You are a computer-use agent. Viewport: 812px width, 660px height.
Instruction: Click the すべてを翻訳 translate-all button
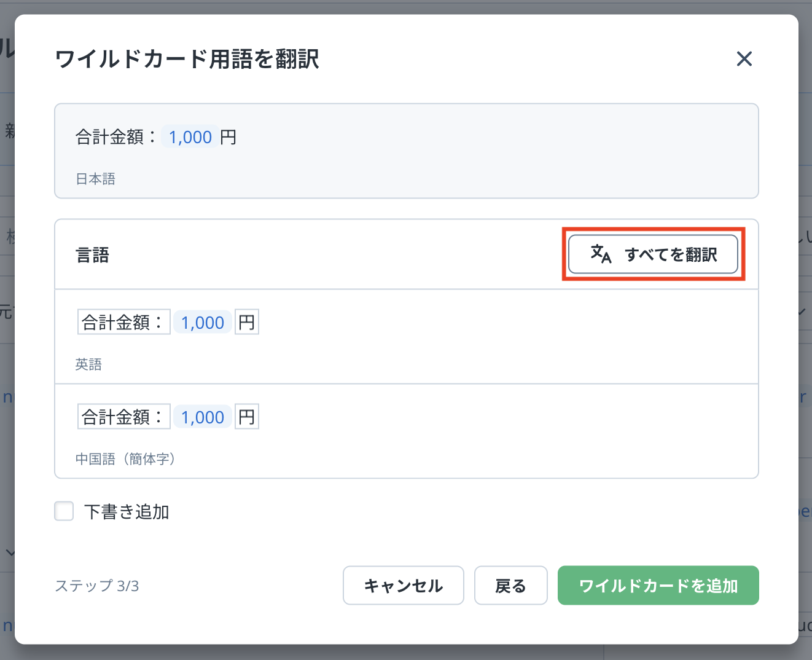click(x=653, y=254)
